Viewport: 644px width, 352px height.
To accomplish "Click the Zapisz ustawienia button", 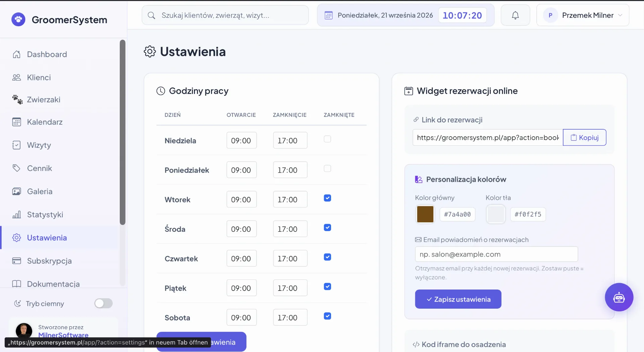I will (x=458, y=299).
